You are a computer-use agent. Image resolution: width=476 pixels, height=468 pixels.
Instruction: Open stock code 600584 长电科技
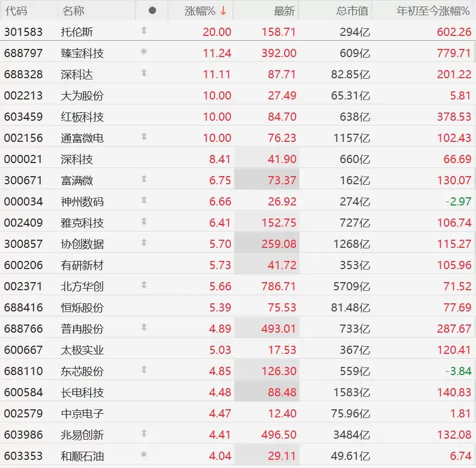(23, 392)
